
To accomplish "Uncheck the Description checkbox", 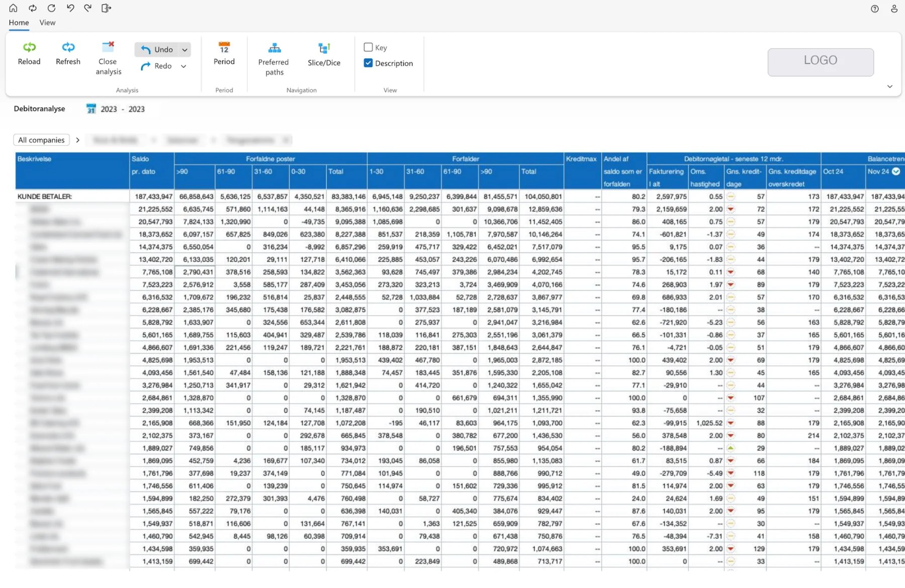I will pyautogui.click(x=368, y=63).
